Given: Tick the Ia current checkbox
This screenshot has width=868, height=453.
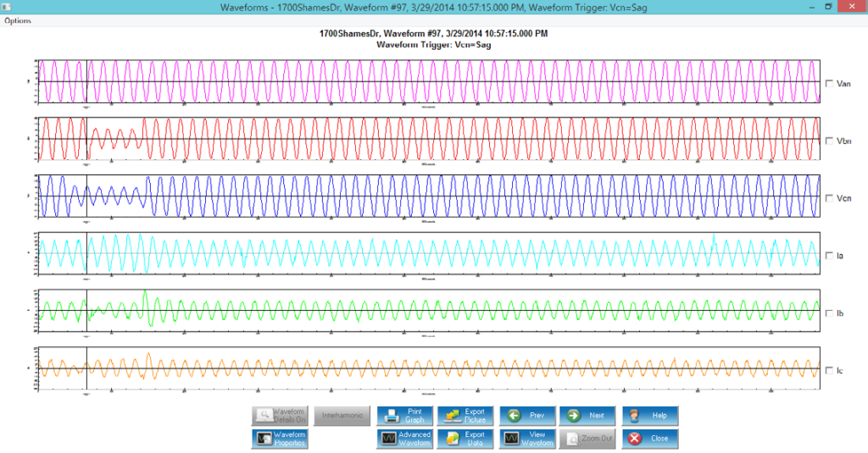Looking at the screenshot, I should click(x=829, y=256).
